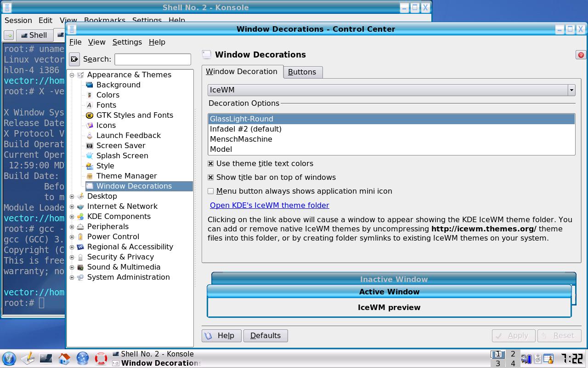Image resolution: width=588 pixels, height=368 pixels.
Task: Open the K menu launcher in the panel
Action: point(9,358)
